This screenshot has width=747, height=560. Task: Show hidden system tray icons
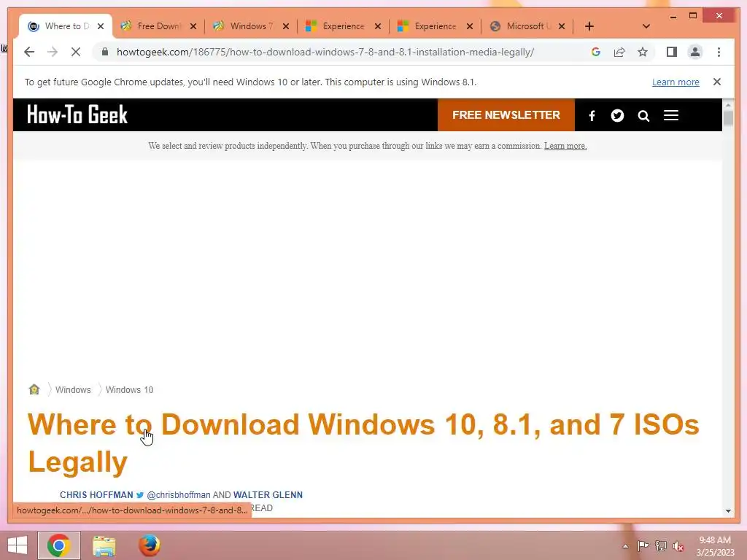coord(625,546)
